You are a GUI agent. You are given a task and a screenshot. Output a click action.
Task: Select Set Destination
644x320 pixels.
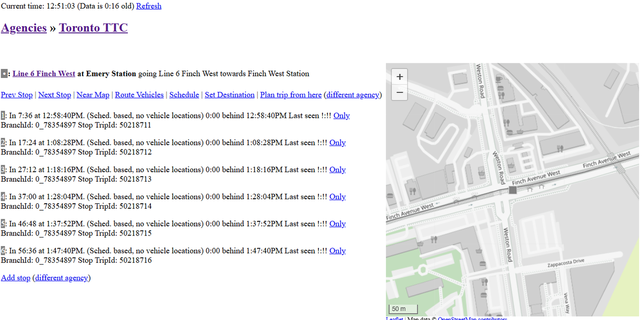[229, 95]
